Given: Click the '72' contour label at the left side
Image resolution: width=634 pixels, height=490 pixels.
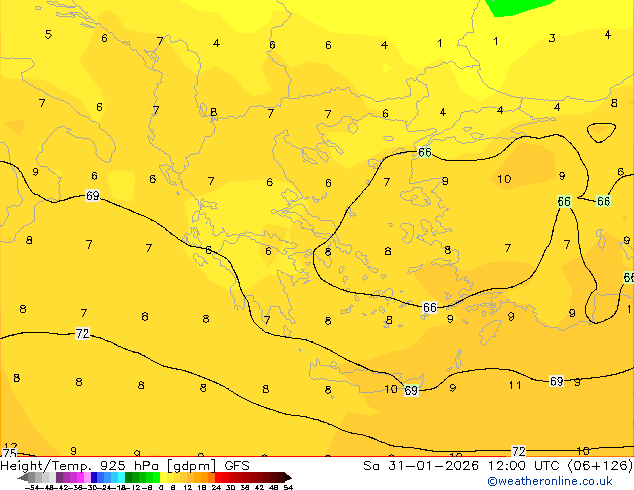Looking at the screenshot, I should click(82, 334).
